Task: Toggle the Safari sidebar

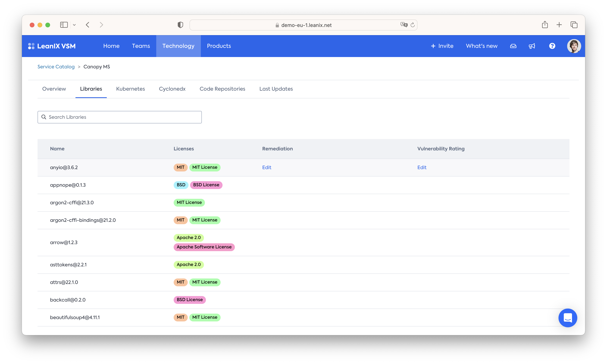Action: click(64, 25)
